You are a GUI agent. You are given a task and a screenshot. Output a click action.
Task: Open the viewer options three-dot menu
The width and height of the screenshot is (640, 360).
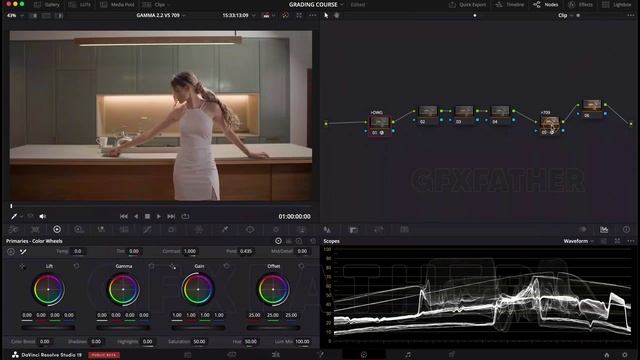pyautogui.click(x=313, y=16)
